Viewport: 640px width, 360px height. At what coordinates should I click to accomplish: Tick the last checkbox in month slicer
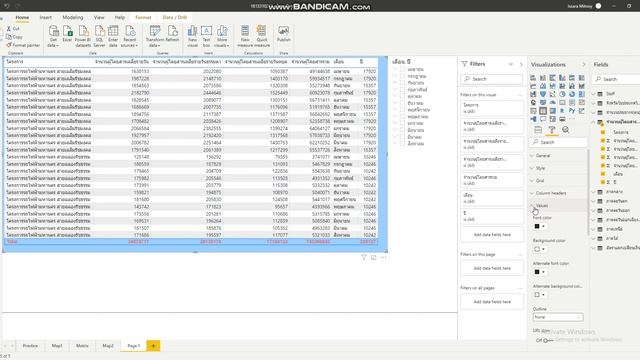402,144
